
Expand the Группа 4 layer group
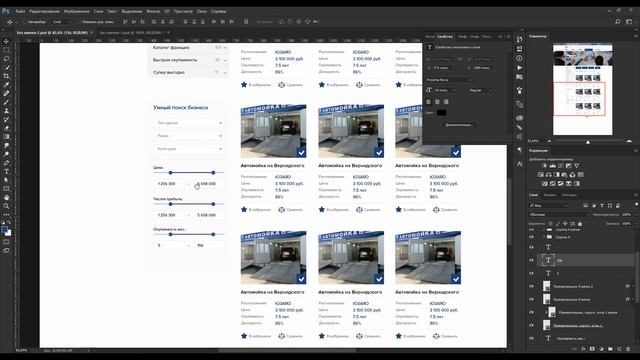tap(543, 237)
